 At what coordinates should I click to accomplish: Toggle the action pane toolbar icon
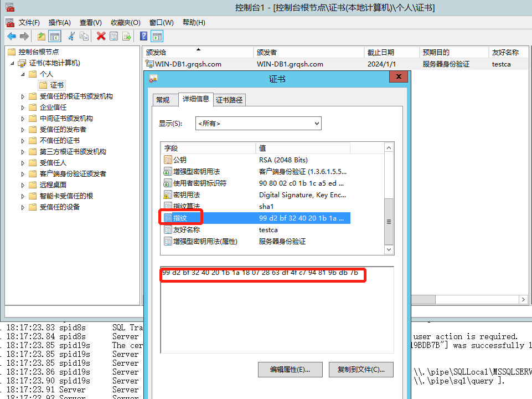coord(157,36)
